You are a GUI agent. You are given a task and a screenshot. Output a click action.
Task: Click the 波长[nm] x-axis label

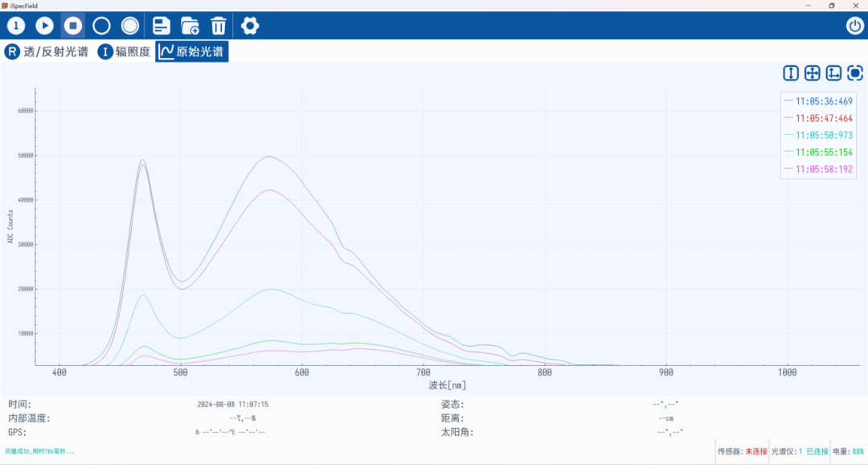point(448,385)
